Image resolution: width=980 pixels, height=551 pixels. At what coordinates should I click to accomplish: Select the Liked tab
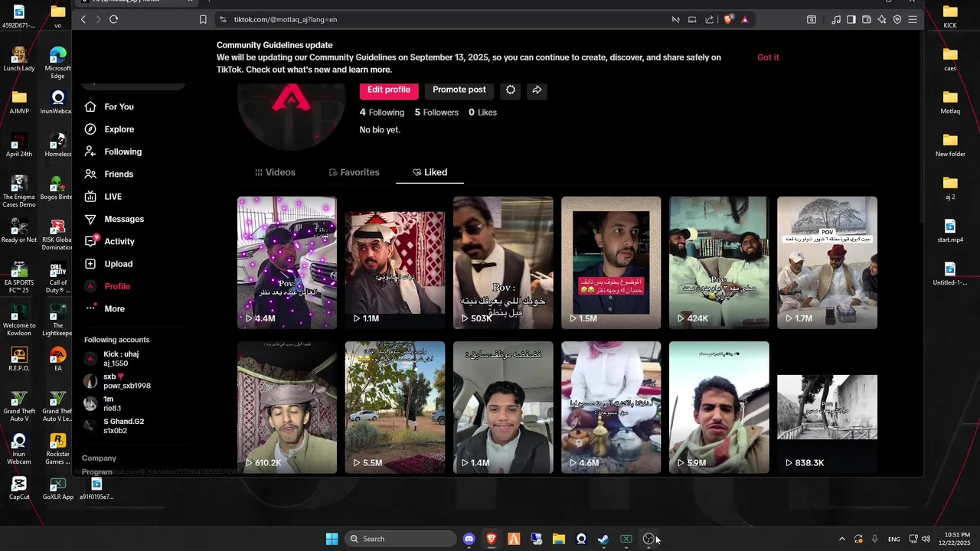click(x=430, y=172)
